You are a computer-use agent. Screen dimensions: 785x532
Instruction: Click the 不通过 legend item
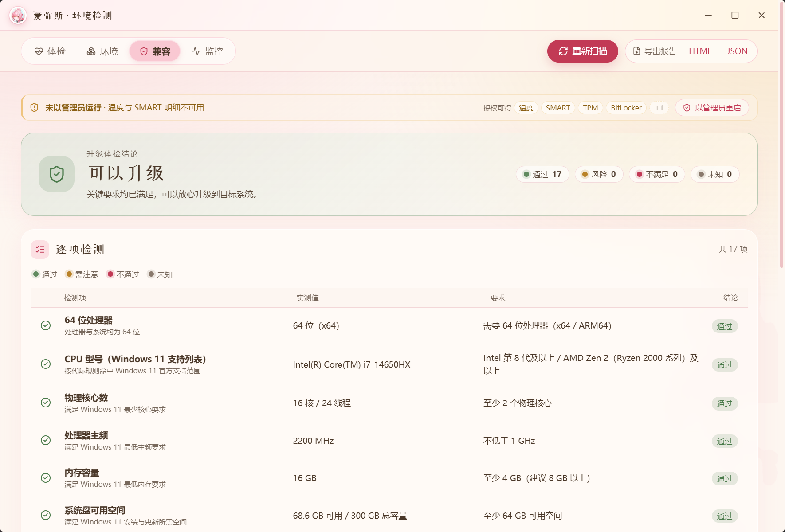123,274
